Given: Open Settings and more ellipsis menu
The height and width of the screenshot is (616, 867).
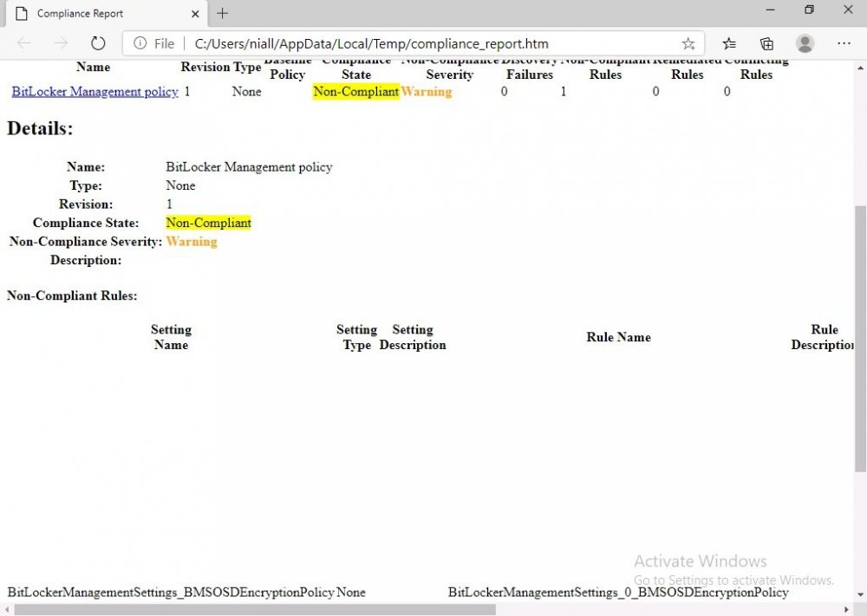Looking at the screenshot, I should (844, 43).
